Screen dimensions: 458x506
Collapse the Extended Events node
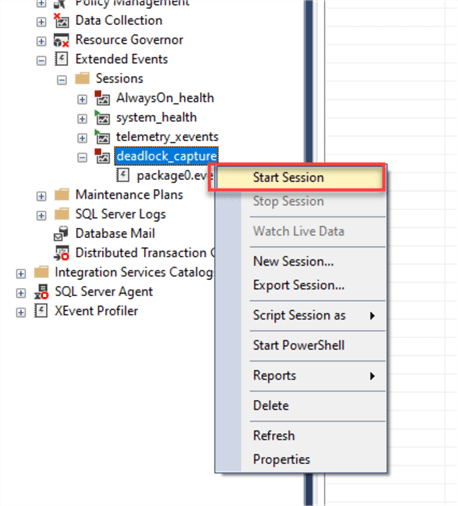tap(41, 61)
